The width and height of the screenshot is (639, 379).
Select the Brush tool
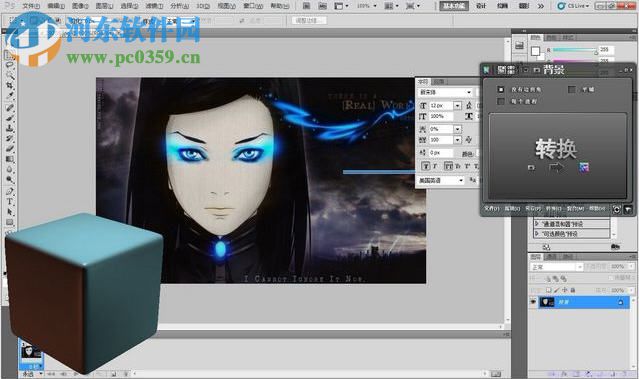pos(9,118)
